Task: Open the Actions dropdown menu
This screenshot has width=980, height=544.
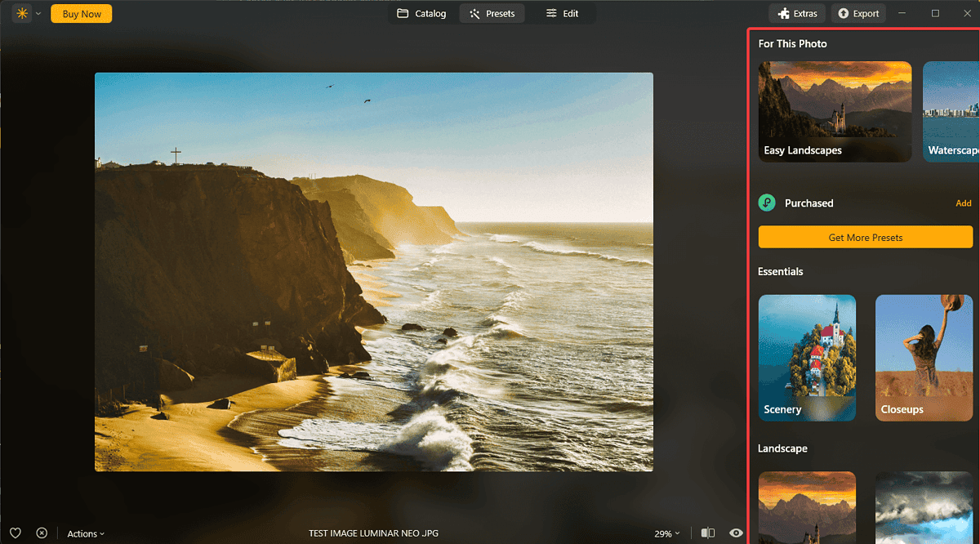Action: pos(86,533)
